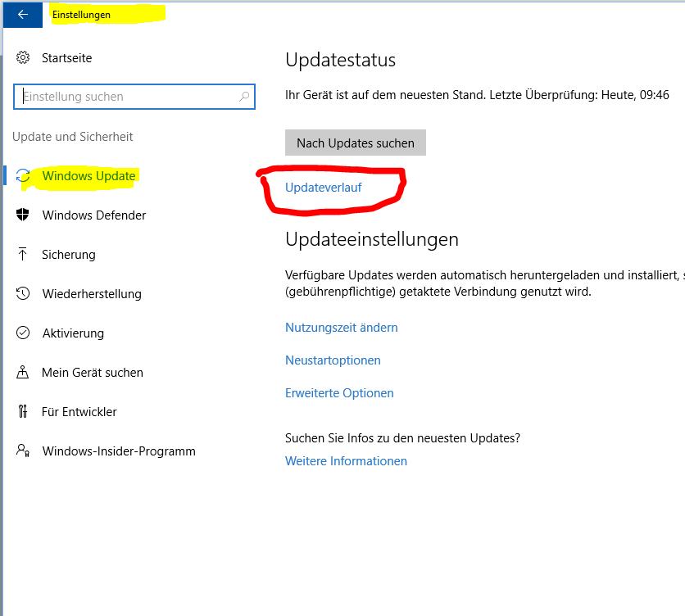
Task: Click the Updatestatus heading
Action: [340, 60]
